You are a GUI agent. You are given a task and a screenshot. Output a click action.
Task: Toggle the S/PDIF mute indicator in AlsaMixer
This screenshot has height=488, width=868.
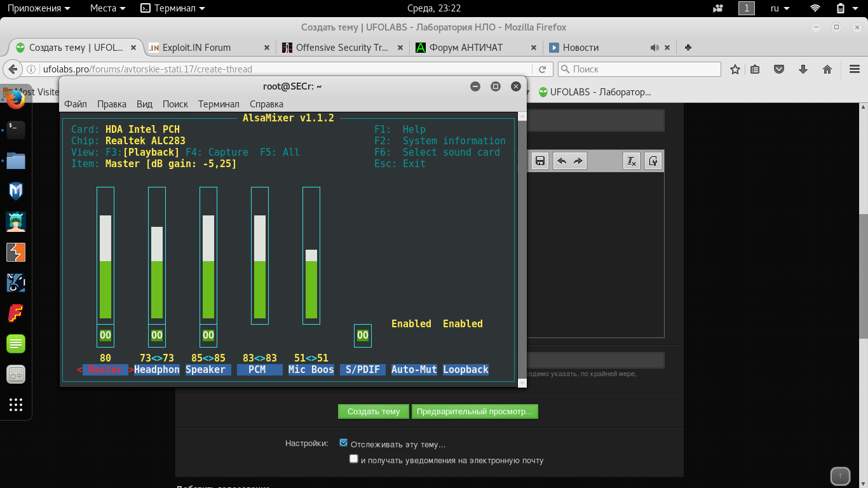pos(362,335)
